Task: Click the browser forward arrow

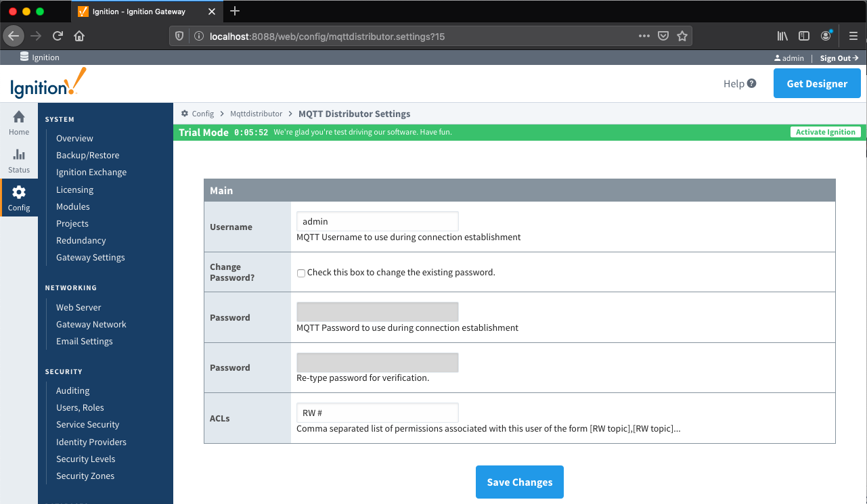Action: [36, 36]
